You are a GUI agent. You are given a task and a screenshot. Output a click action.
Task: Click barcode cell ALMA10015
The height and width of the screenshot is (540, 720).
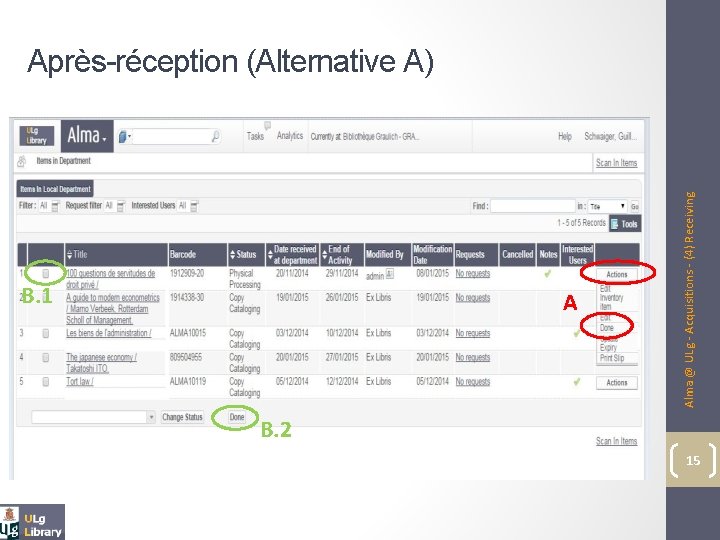tap(188, 333)
